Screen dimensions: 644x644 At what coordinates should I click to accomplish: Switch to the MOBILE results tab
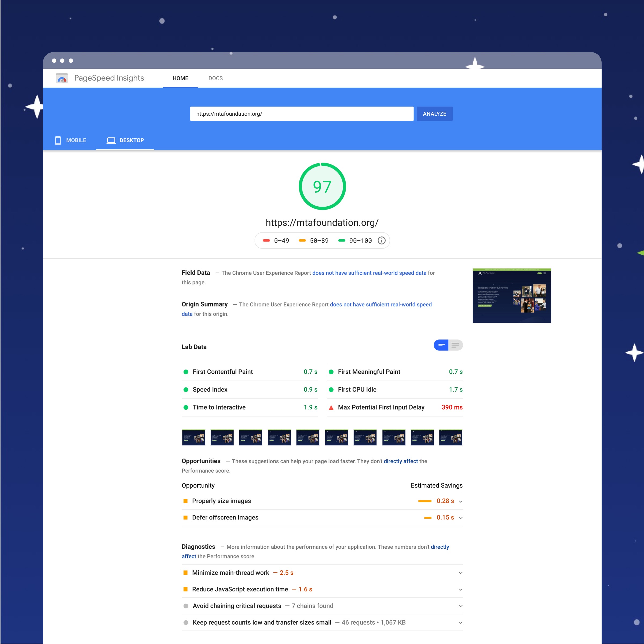[x=71, y=140]
